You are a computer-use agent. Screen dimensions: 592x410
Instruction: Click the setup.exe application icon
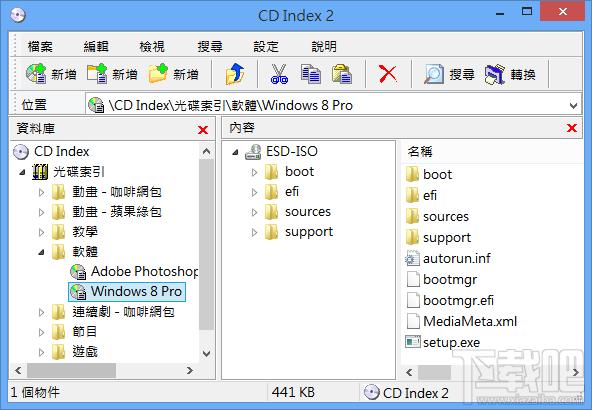(x=412, y=342)
